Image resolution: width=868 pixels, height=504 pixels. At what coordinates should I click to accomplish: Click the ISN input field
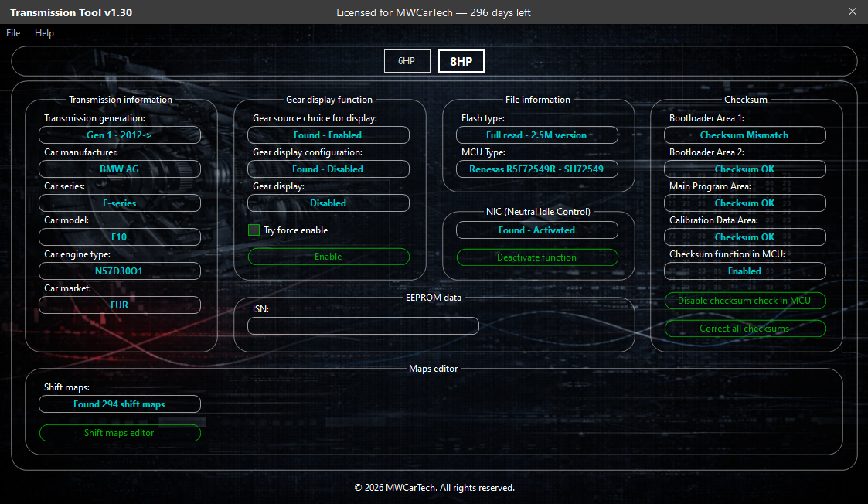click(363, 325)
